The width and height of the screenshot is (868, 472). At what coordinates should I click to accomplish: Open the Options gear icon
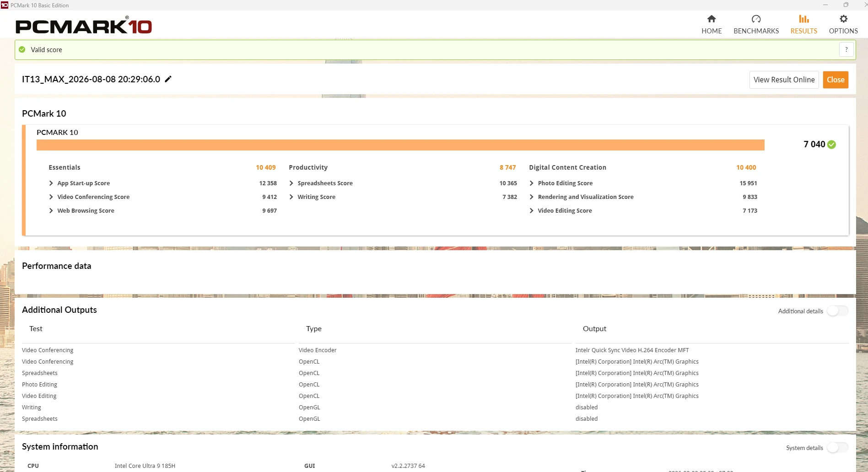(843, 19)
